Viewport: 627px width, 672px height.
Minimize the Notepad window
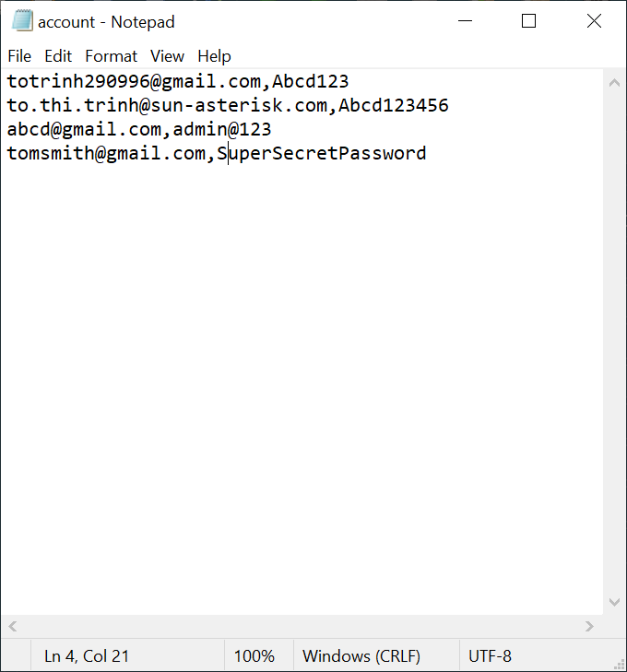[x=463, y=21]
